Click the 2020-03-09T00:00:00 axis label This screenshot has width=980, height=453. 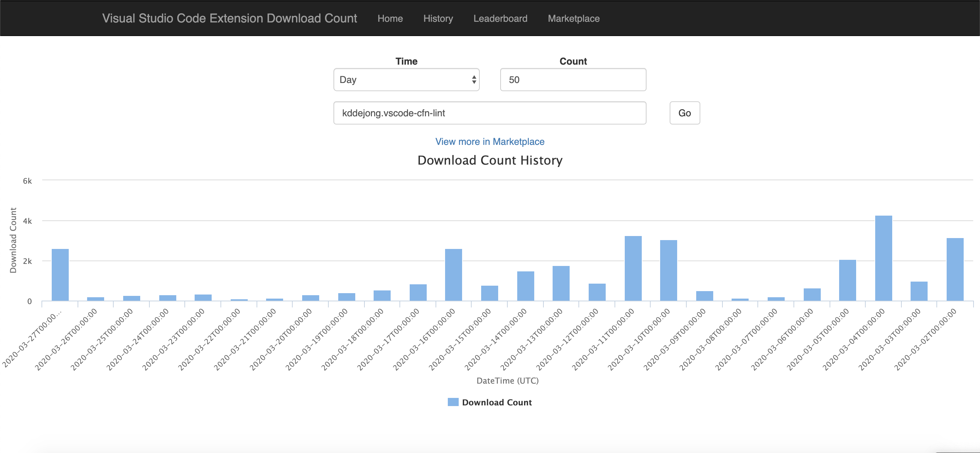[674, 339]
